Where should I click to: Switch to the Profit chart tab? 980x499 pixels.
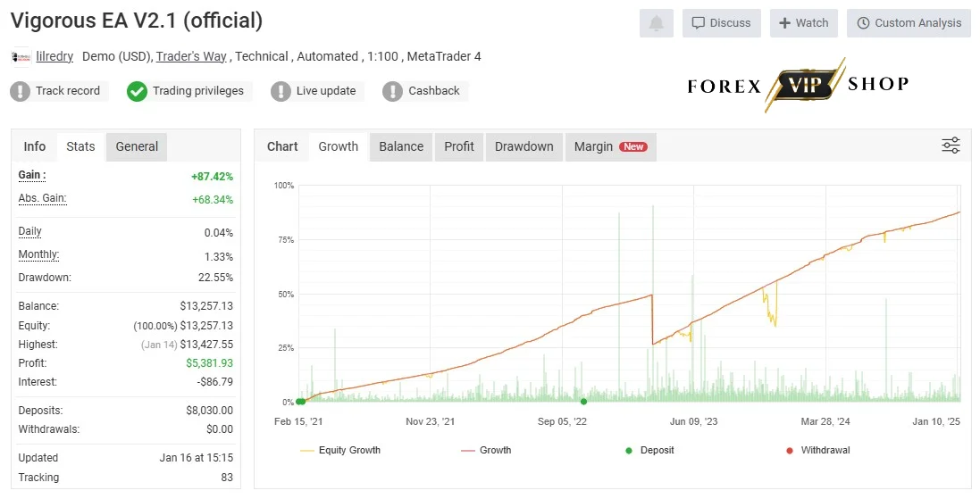click(x=459, y=146)
